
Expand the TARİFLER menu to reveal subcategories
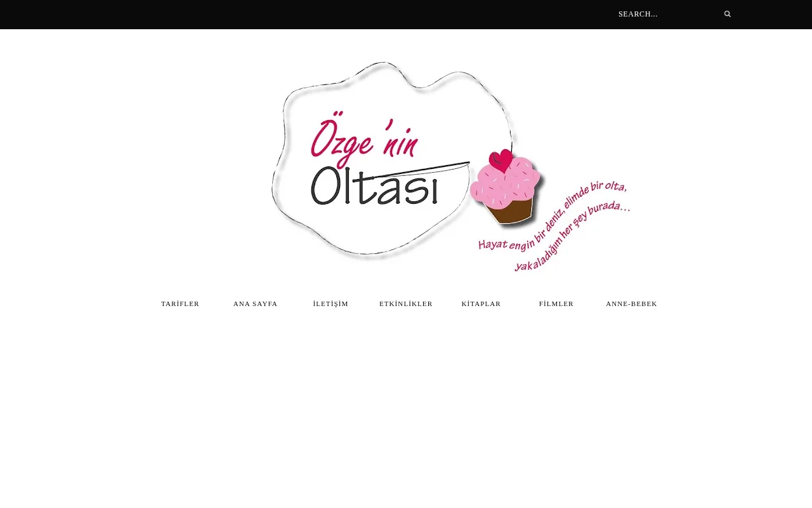tap(180, 304)
